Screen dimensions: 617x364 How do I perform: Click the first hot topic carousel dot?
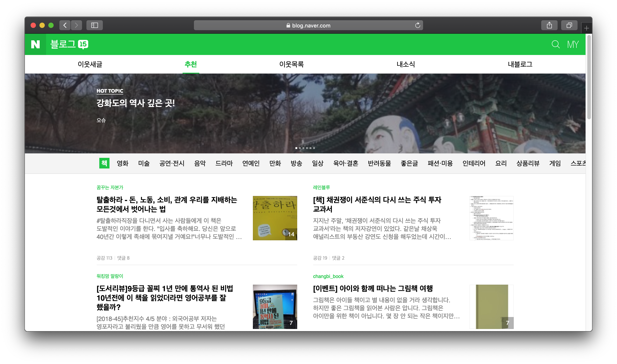pos(296,148)
